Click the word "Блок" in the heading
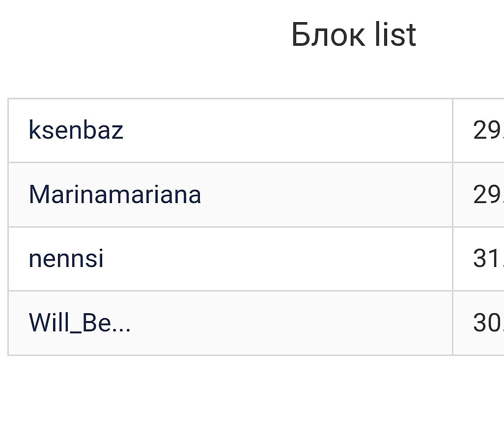504x442 pixels. pyautogui.click(x=328, y=35)
